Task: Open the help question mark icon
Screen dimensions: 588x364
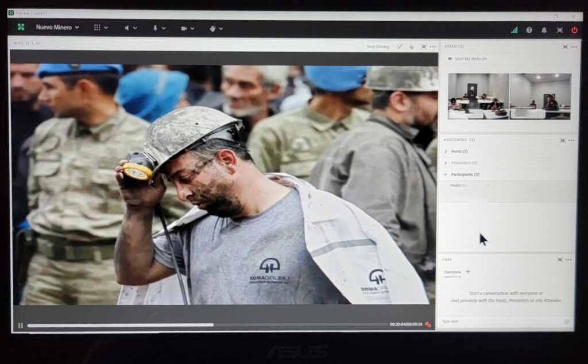Action: [529, 30]
